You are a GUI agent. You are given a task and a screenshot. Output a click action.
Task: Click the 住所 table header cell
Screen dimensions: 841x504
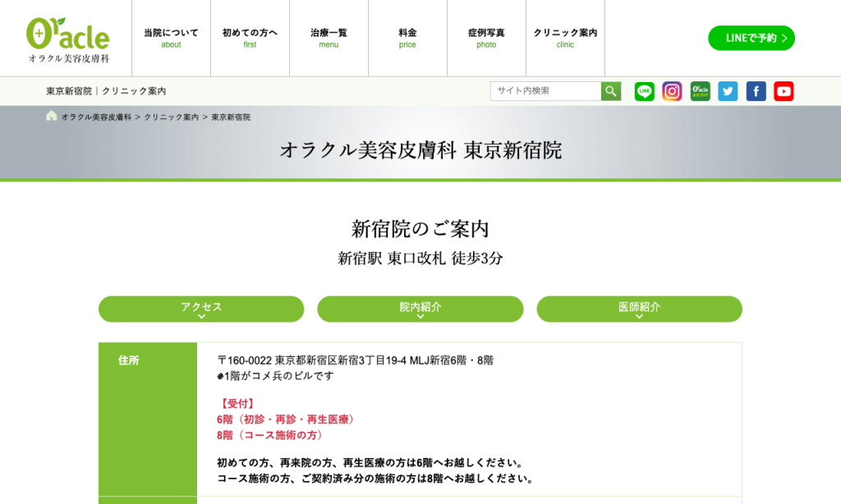[x=148, y=419]
